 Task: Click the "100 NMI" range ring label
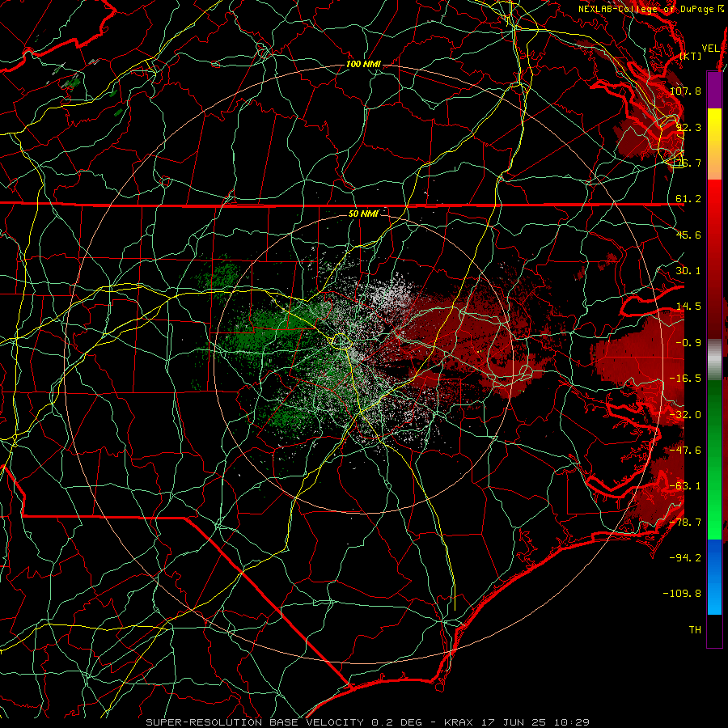click(363, 64)
